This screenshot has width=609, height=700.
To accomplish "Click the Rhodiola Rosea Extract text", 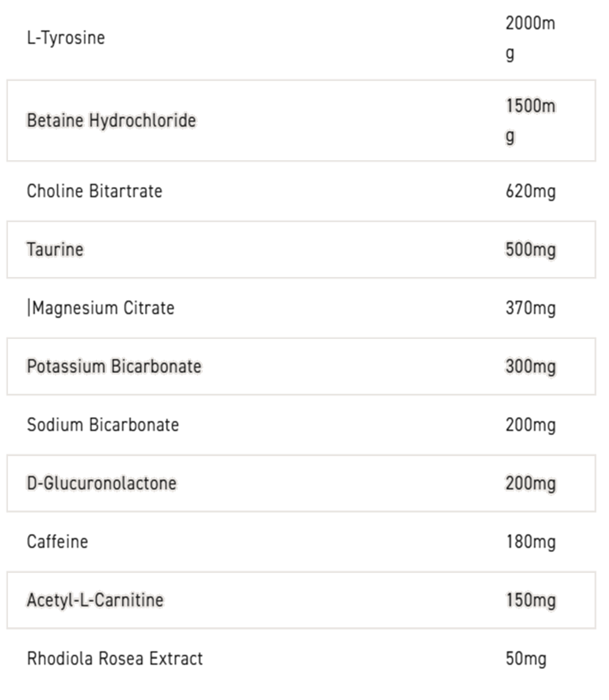I will (115, 659).
